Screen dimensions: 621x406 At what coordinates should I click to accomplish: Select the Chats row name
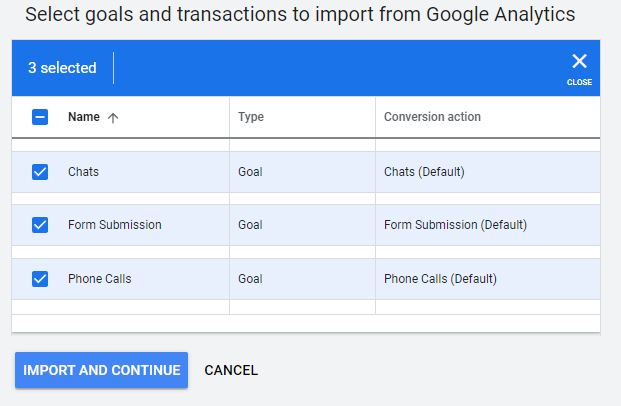[x=83, y=172]
